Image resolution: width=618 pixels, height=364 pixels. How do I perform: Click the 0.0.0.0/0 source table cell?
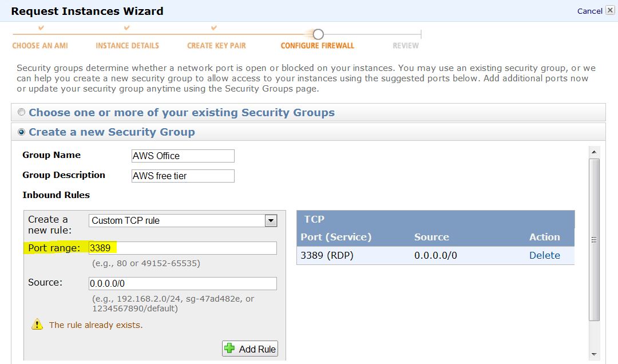click(x=435, y=256)
